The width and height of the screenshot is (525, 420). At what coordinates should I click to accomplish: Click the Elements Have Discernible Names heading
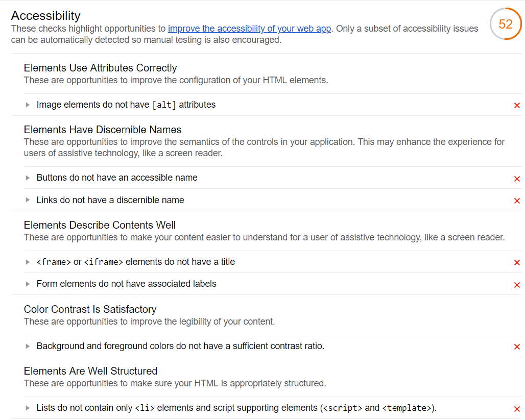(103, 130)
